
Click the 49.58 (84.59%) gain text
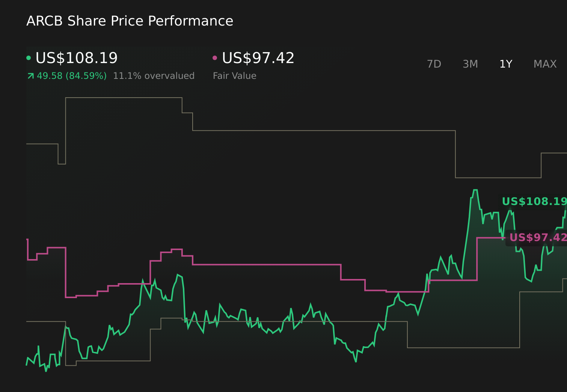pos(72,76)
